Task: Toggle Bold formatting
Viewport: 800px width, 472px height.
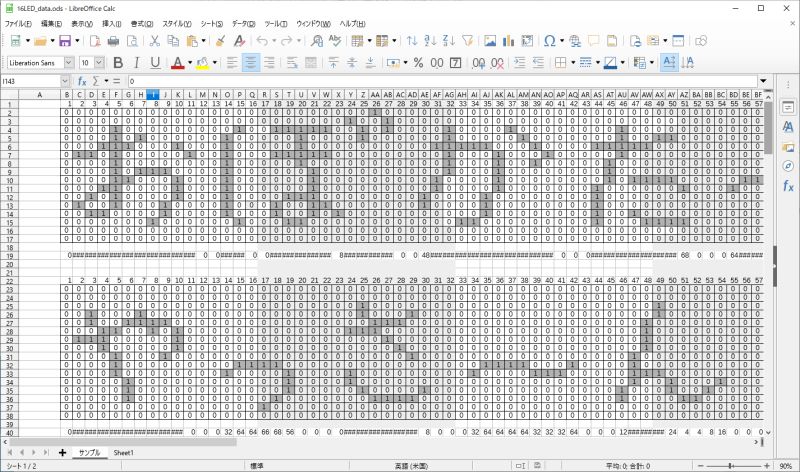Action: point(118,62)
